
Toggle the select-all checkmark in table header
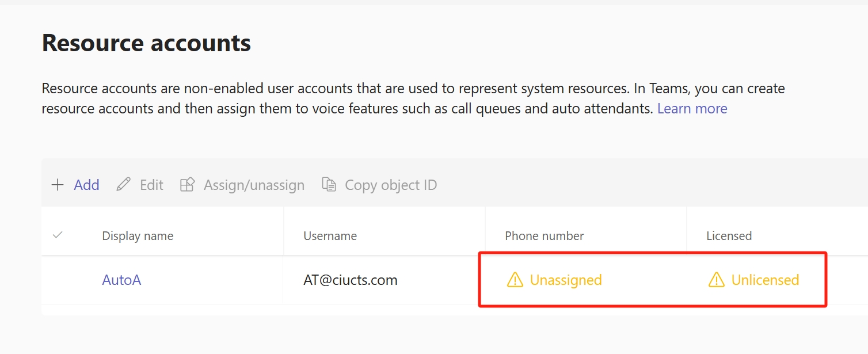[58, 235]
